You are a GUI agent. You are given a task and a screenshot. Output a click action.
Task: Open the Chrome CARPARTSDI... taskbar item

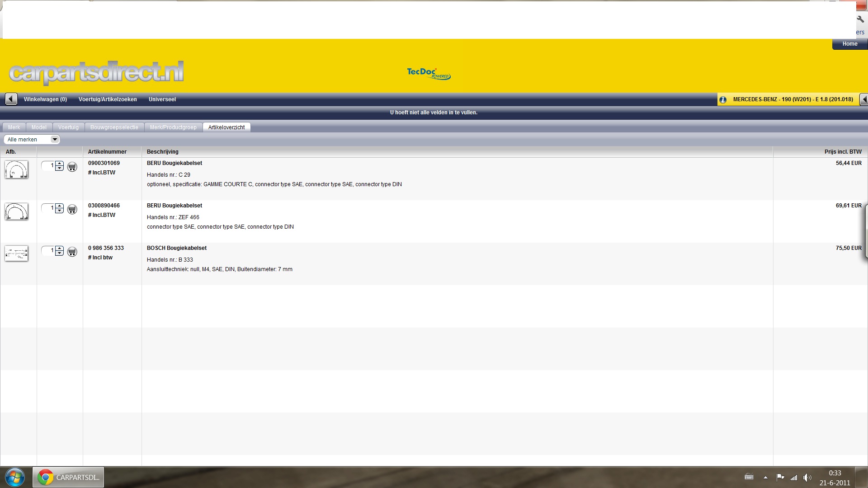point(68,477)
